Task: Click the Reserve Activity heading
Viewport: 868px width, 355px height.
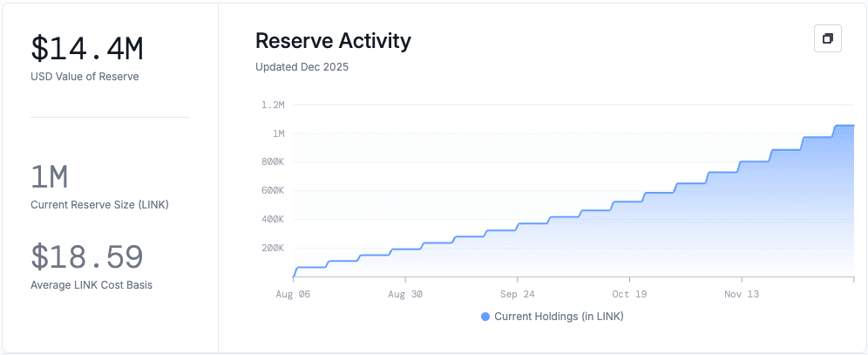Action: tap(333, 40)
